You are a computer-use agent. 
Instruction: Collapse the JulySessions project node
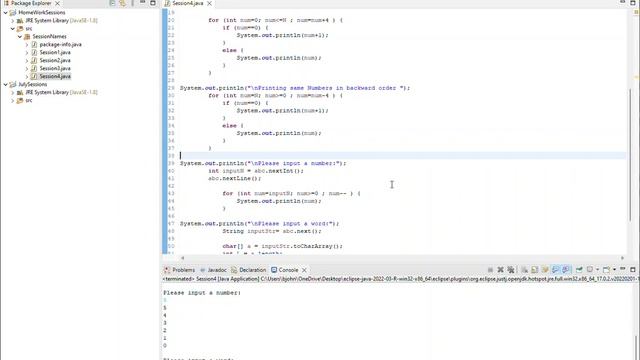[x=6, y=84]
